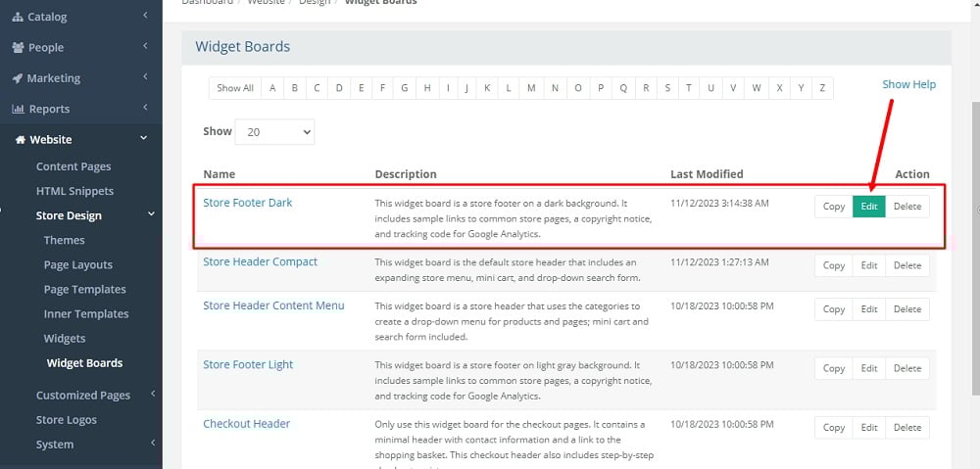980x469 pixels.
Task: Expand the People sidebar menu
Action: [x=145, y=45]
